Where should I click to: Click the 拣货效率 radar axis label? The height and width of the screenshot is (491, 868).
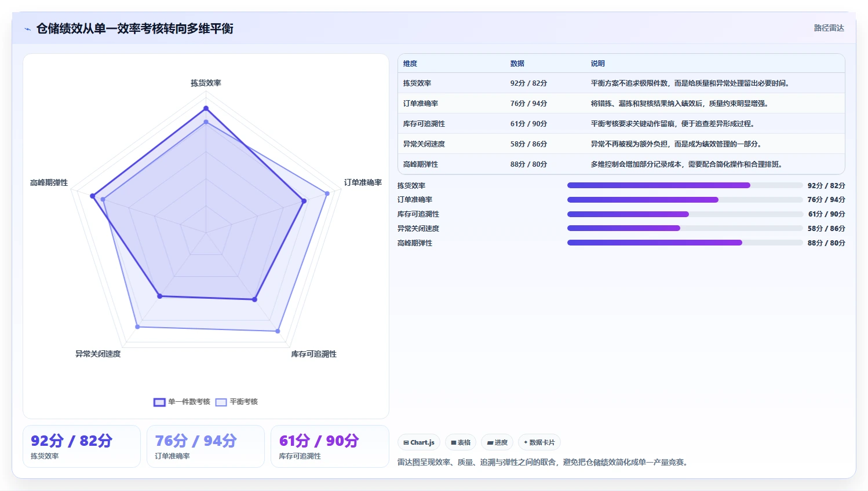pos(206,83)
